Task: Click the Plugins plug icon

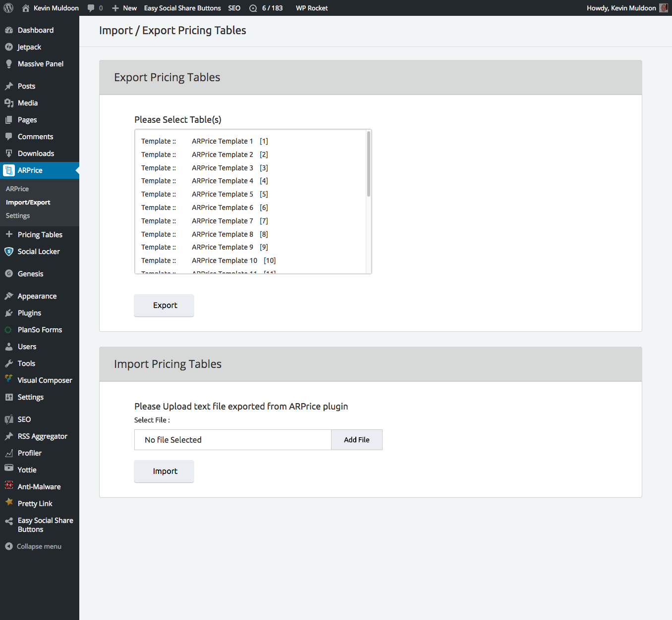Action: (x=9, y=313)
